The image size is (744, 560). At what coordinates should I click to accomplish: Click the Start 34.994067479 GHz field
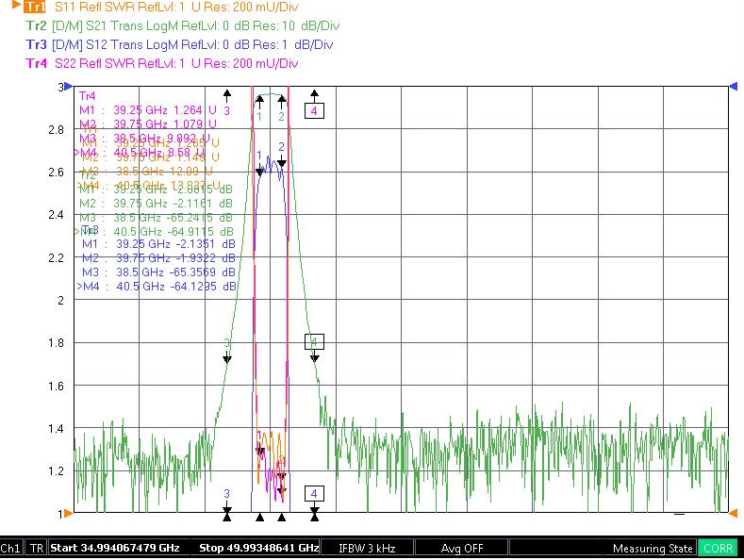pos(115,548)
